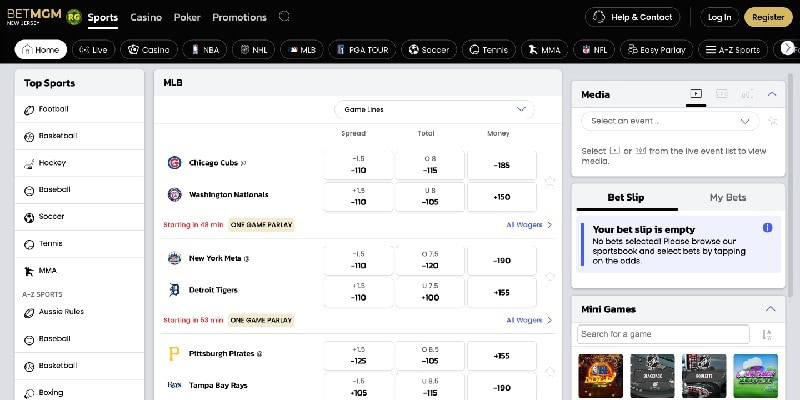Select Football in Top Sports
The height and width of the screenshot is (400, 800).
coord(79,109)
